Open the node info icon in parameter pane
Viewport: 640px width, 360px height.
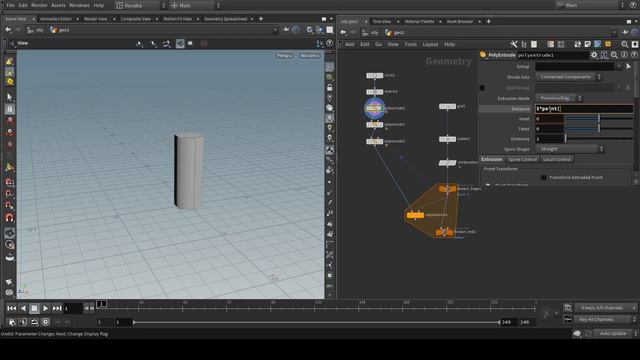[x=624, y=55]
